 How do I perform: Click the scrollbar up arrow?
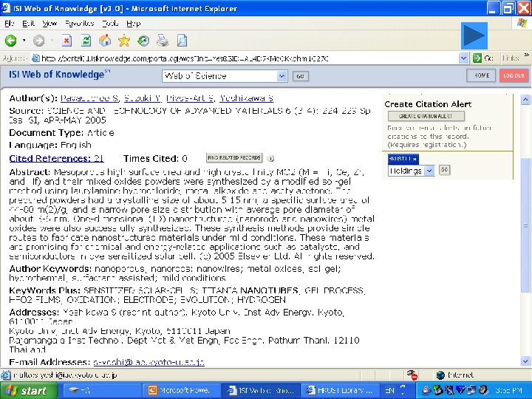click(525, 100)
